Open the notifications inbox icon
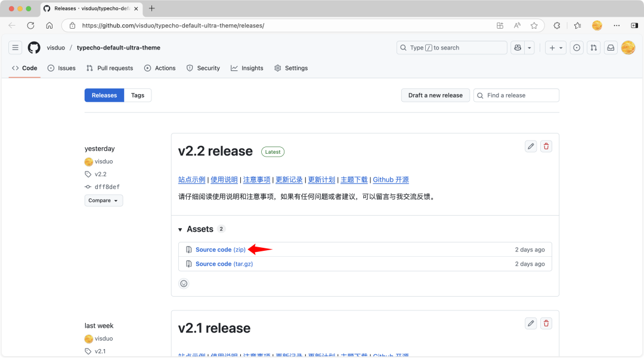Screen dimensions: 644x358 611,48
